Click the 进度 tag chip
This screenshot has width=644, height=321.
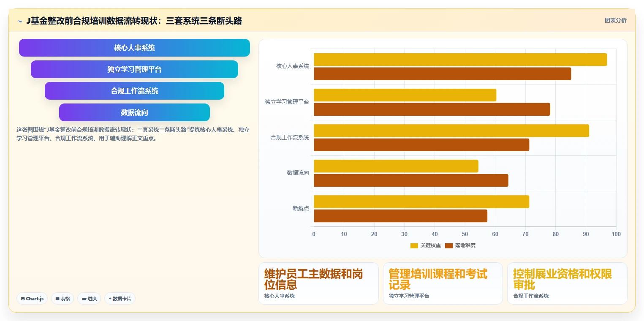pyautogui.click(x=89, y=299)
